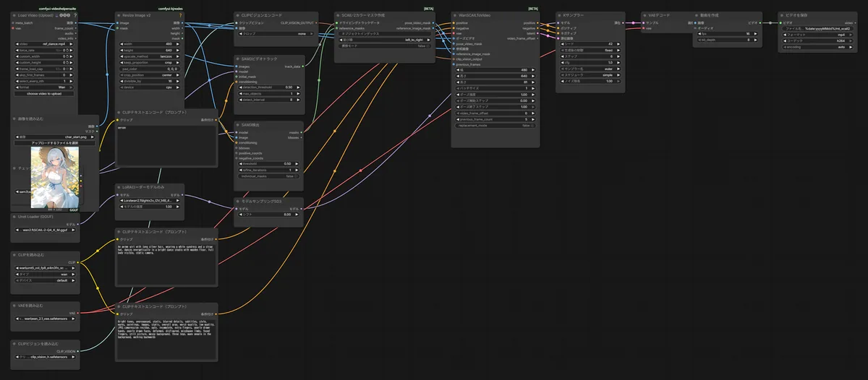Collapse the Load Video (Upload) node dot
The image size is (868, 380).
pos(14,15)
